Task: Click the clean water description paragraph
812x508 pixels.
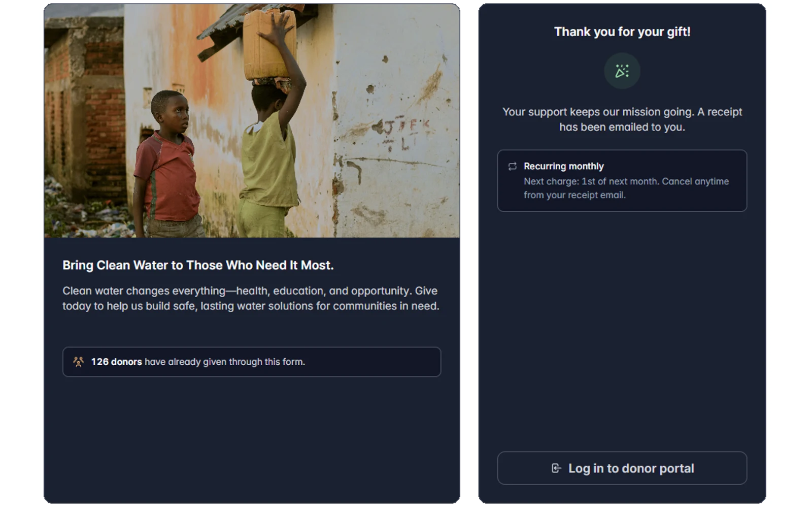Action: pyautogui.click(x=251, y=298)
